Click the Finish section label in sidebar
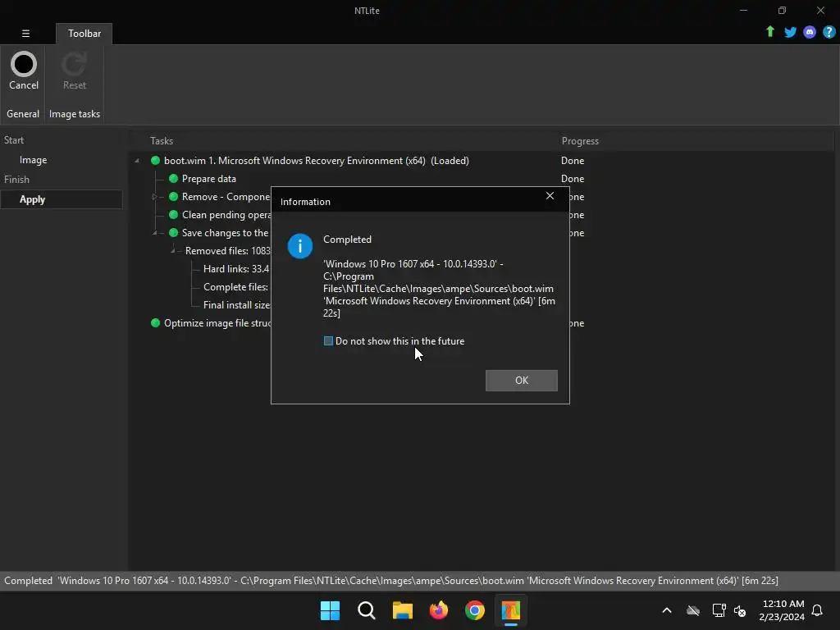The image size is (840, 630). click(16, 180)
